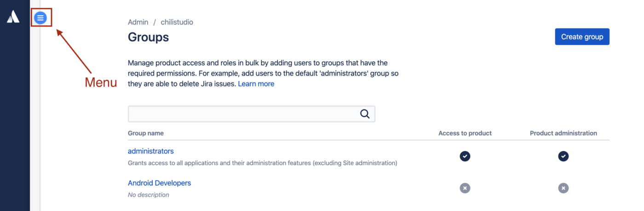Viewport: 644px width, 211px height.
Task: Open the administrators group
Action: [x=151, y=151]
